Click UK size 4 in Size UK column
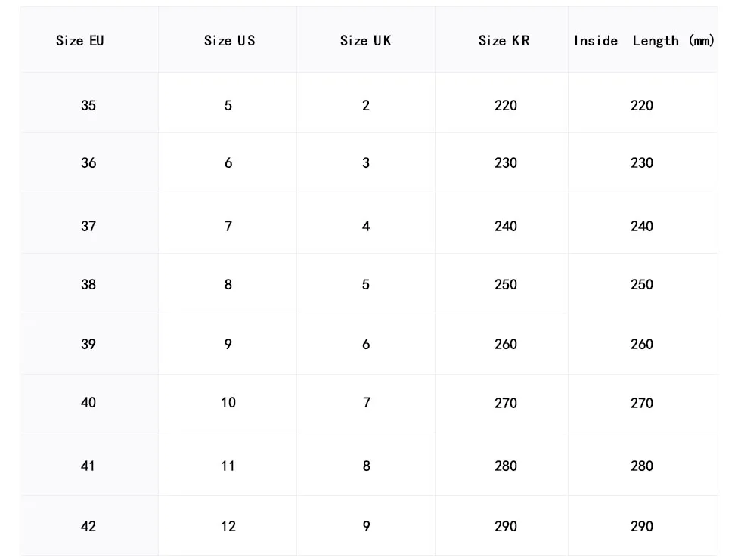The image size is (741, 560). click(x=366, y=227)
